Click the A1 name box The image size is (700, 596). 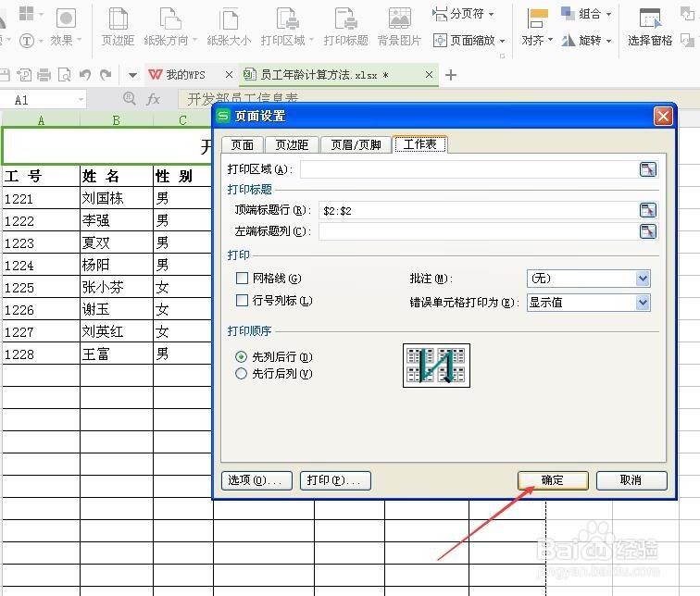coord(43,99)
